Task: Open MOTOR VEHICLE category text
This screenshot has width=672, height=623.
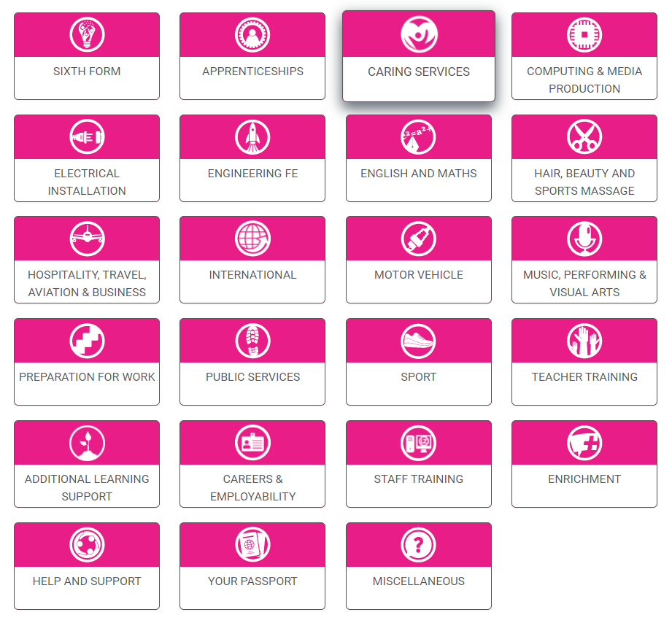Action: [x=418, y=275]
